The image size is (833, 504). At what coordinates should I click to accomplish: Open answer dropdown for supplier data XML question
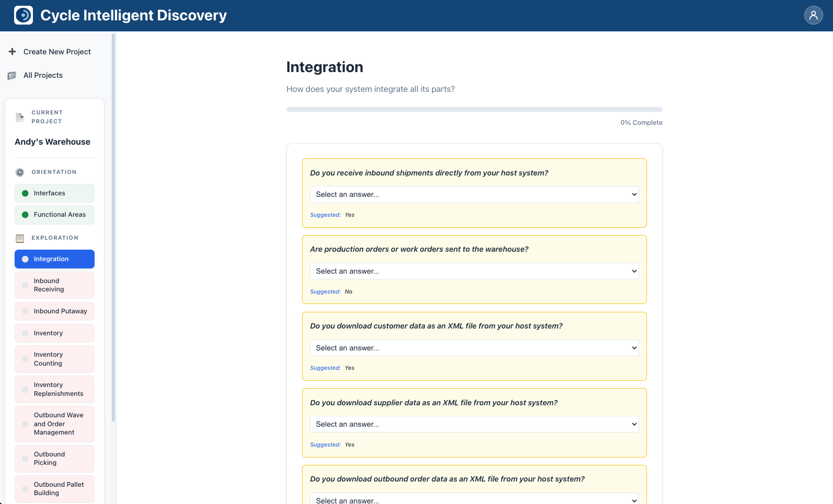pyautogui.click(x=475, y=424)
